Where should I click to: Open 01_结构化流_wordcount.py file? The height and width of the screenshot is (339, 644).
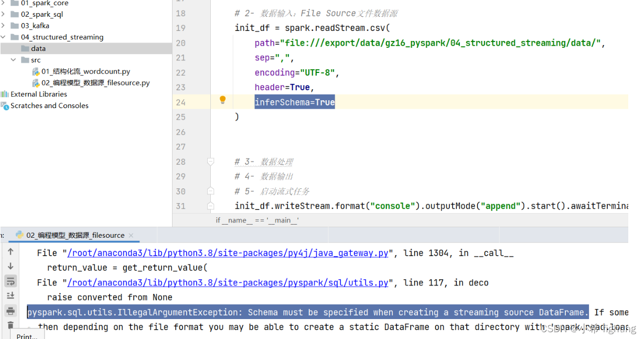86,71
